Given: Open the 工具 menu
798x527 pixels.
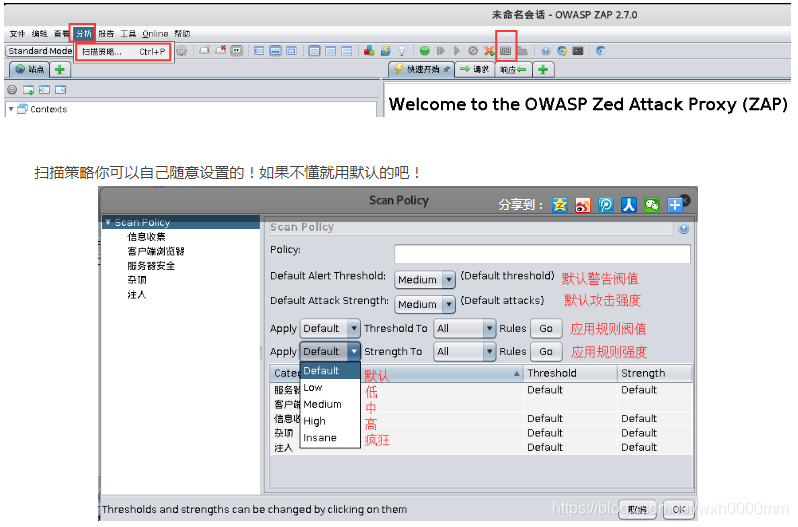Looking at the screenshot, I should (x=128, y=34).
